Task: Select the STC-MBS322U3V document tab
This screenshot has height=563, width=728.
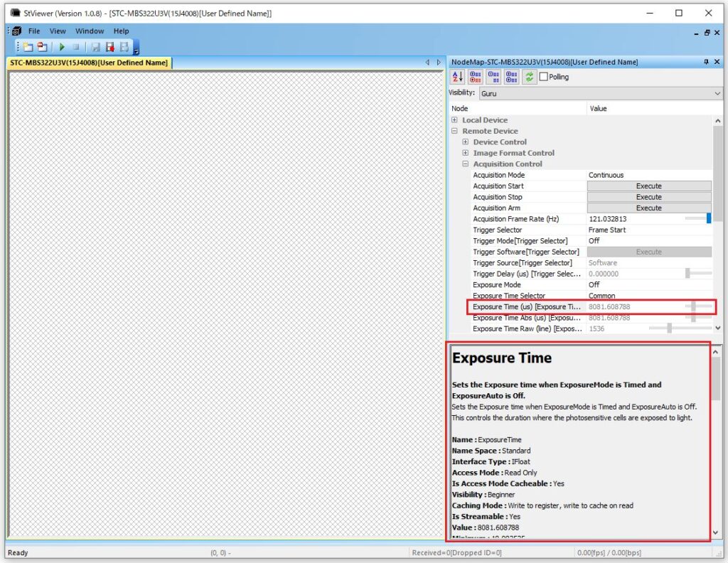Action: [x=89, y=63]
